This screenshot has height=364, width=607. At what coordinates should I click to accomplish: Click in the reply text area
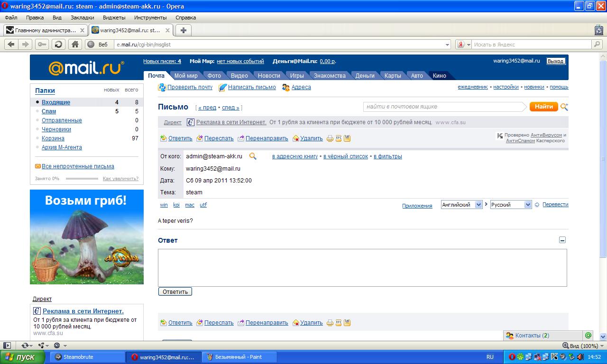[362, 267]
